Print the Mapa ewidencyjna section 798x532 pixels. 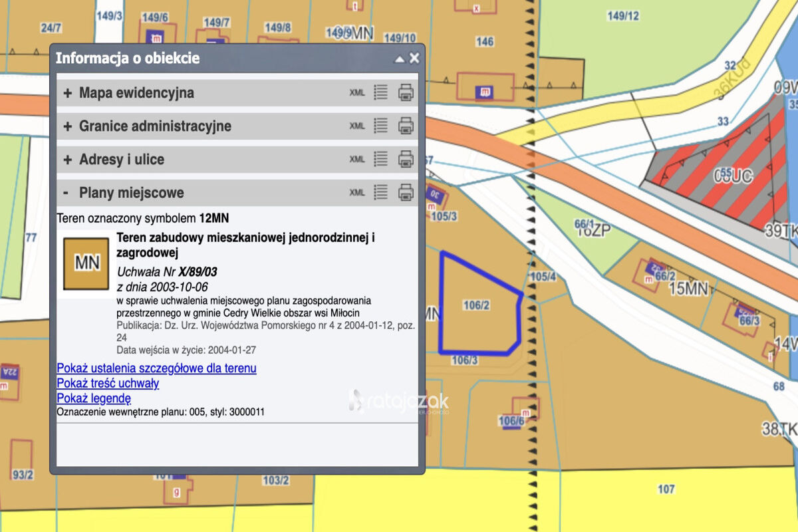tap(406, 92)
